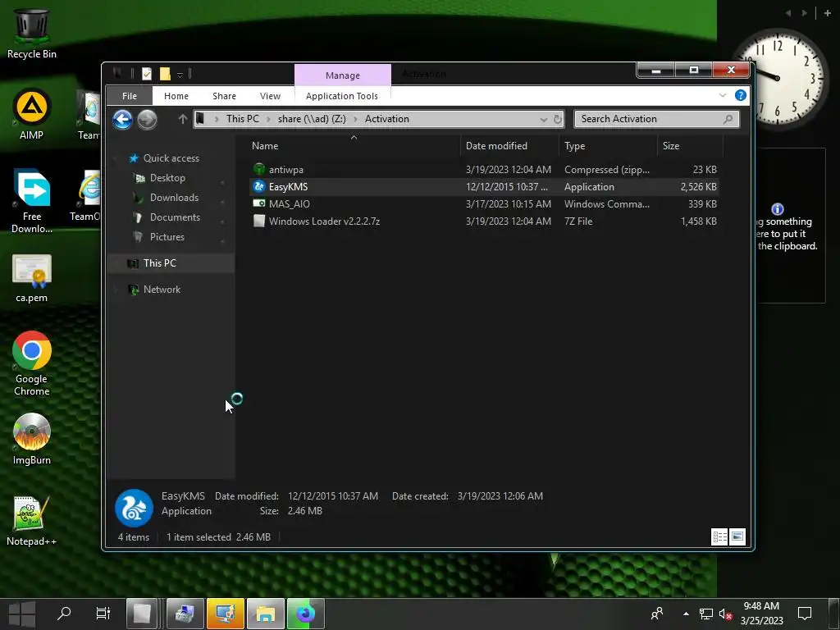Expand the Network tree node
This screenshot has height=630, width=840.
[x=115, y=290]
